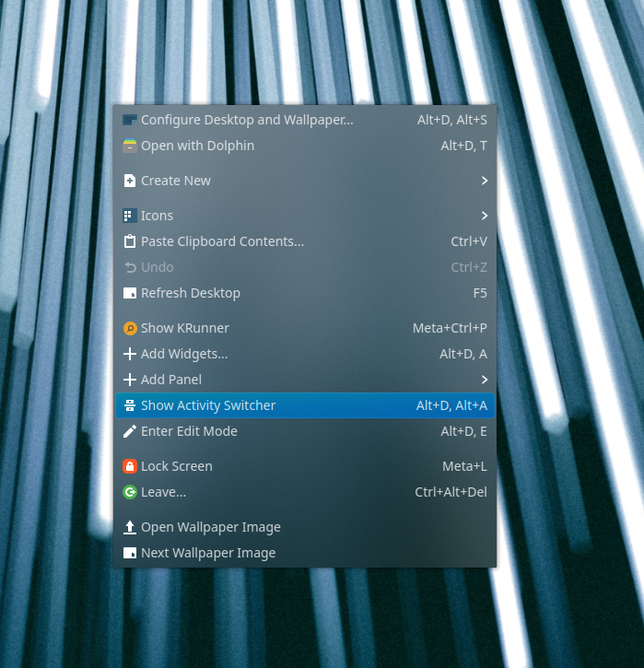Choose Add Widgets from the context menu

[x=184, y=354]
